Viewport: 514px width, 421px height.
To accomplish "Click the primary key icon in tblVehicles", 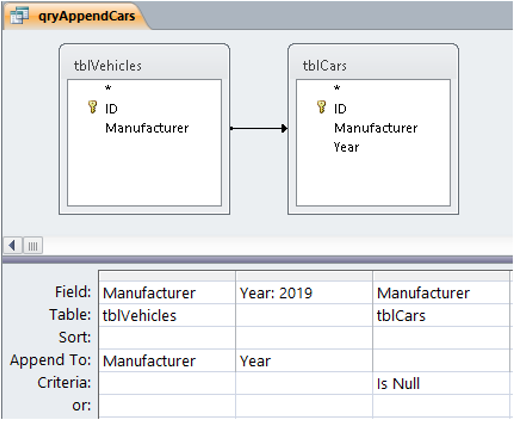I will tap(92, 107).
